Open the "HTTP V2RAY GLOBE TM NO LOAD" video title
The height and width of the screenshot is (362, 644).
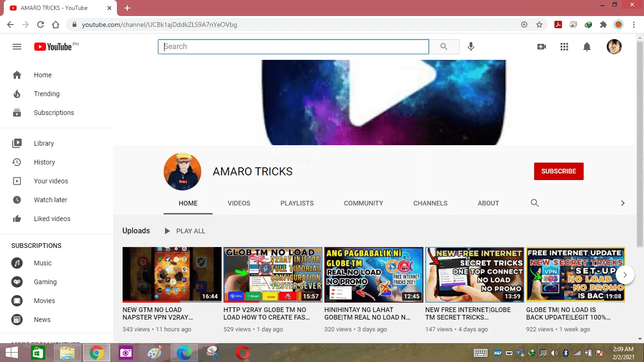pyautogui.click(x=267, y=313)
